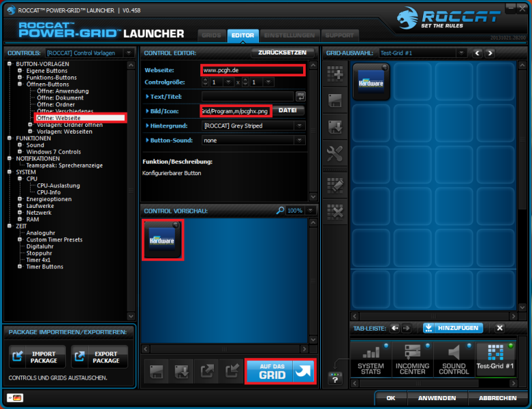Image resolution: width=532 pixels, height=409 pixels.
Task: Expand Eigene Buttons tree node
Action: 20,71
